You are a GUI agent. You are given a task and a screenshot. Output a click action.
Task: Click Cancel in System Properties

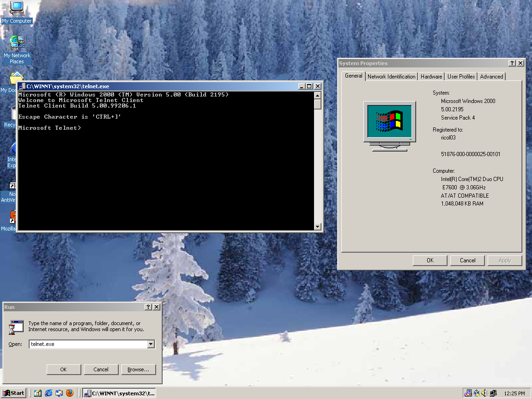pyautogui.click(x=467, y=260)
